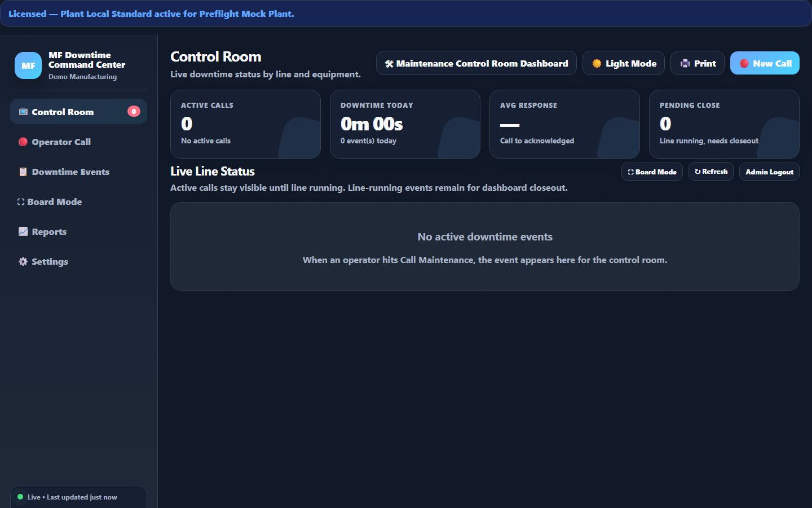Click the printer icon
Screen dimensions: 812x508
coord(685,64)
